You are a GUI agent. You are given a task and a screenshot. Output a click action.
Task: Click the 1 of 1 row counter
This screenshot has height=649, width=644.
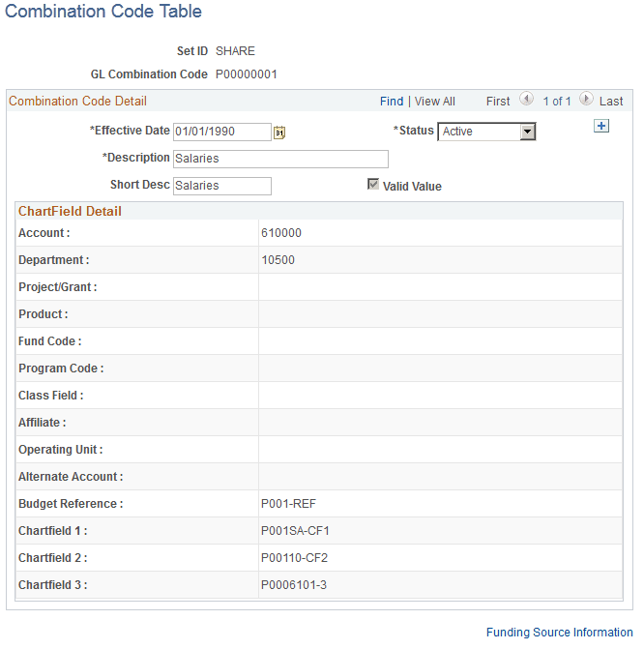(557, 102)
